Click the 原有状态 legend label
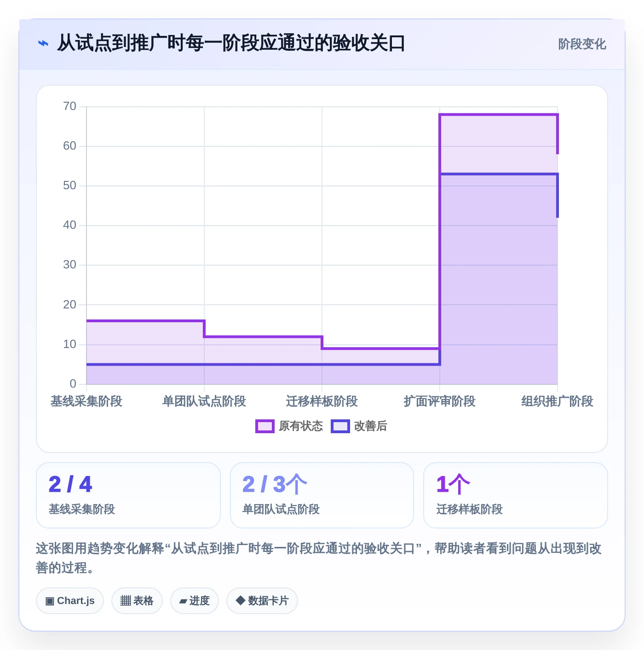Viewport: 644px width, 650px height. (x=301, y=426)
